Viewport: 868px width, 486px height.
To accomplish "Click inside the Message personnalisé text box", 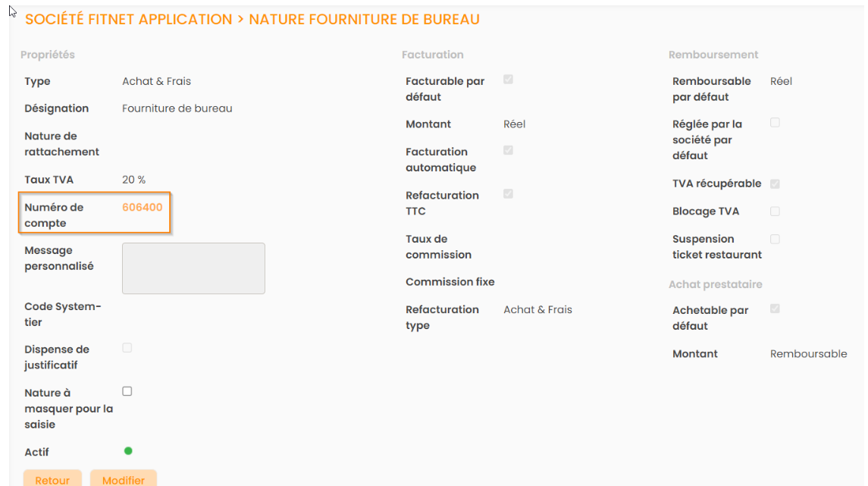I will (x=193, y=268).
